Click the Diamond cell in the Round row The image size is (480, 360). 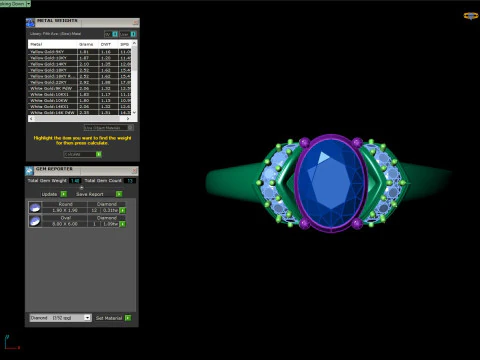click(107, 204)
